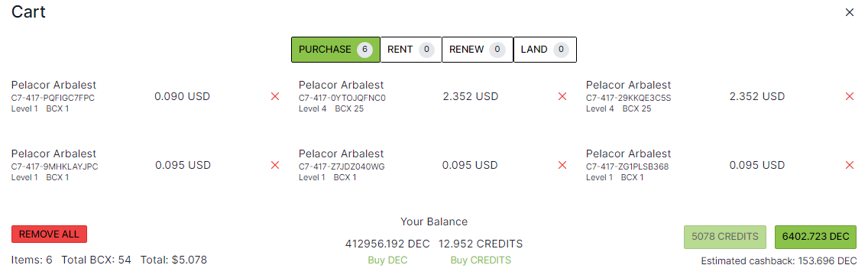Select the RENEW tab

tap(478, 50)
